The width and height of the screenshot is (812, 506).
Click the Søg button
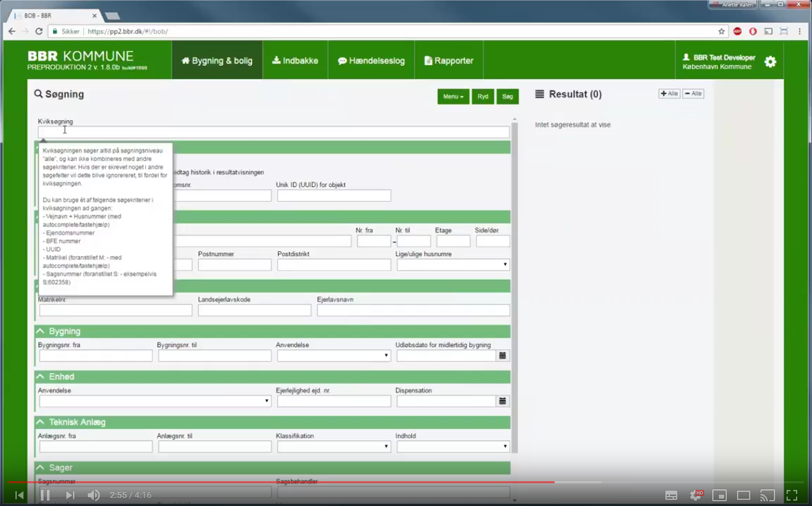point(507,97)
